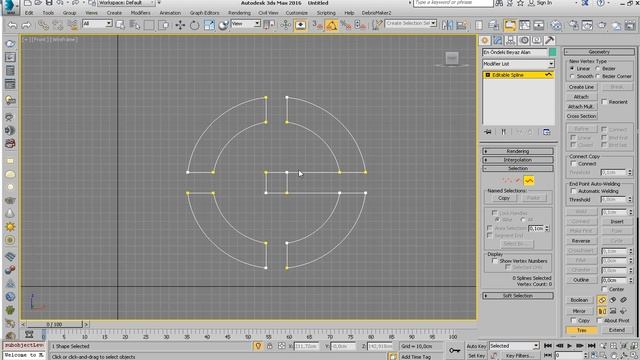Screen dimensions: 640x360
Task: Collapse the Geometry rollout
Action: pos(599,52)
